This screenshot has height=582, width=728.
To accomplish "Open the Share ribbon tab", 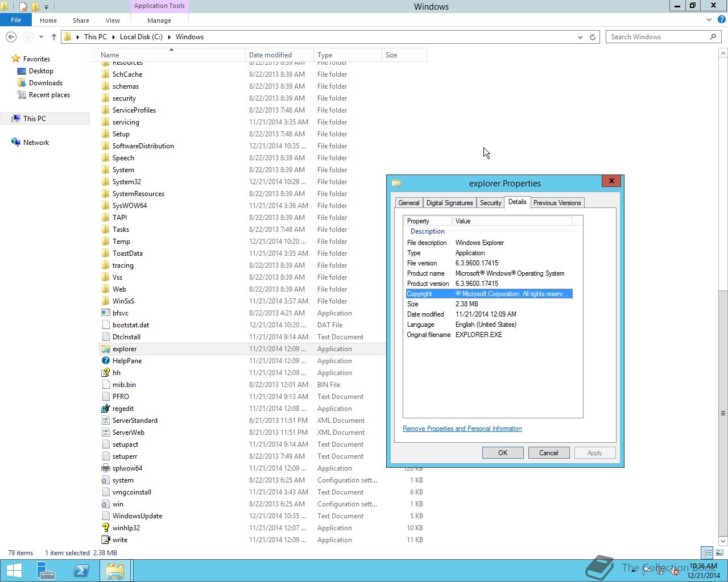I will coord(81,20).
